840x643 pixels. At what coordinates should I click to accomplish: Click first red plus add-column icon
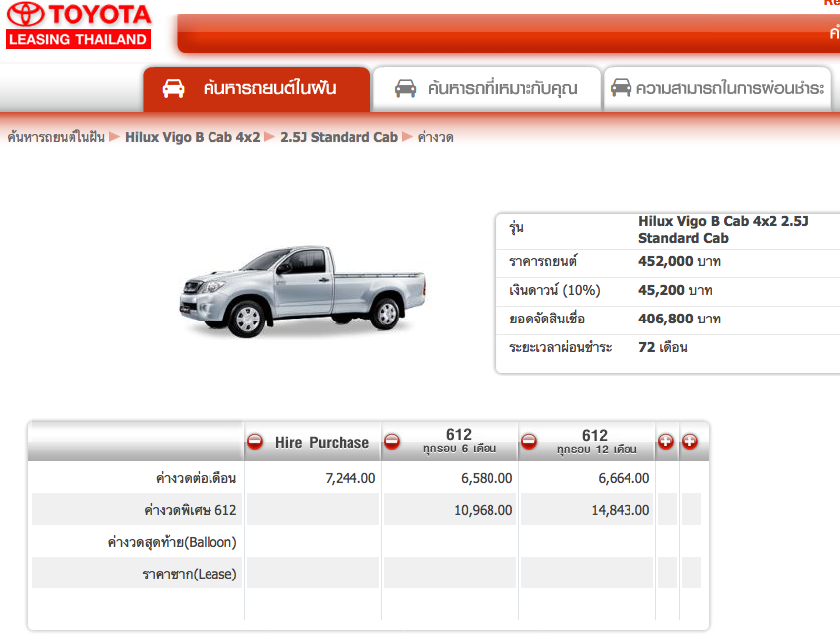(666, 442)
